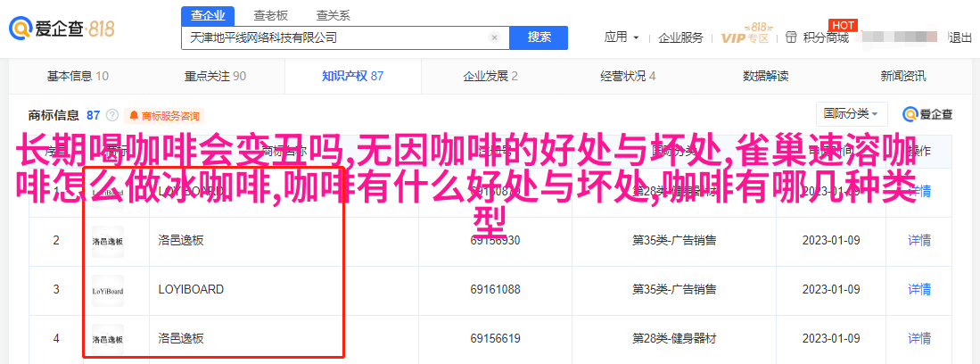Click the 退出 logout link
980x364 pixels.
pyautogui.click(x=960, y=38)
